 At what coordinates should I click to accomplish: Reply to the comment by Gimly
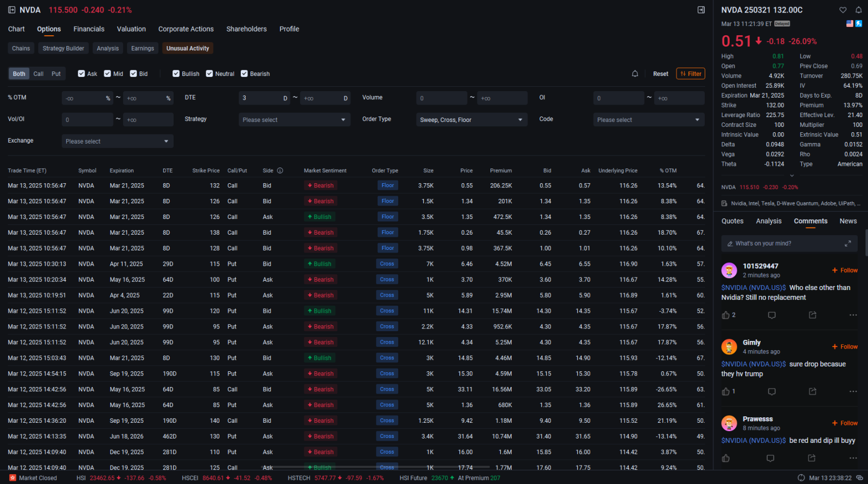771,391
